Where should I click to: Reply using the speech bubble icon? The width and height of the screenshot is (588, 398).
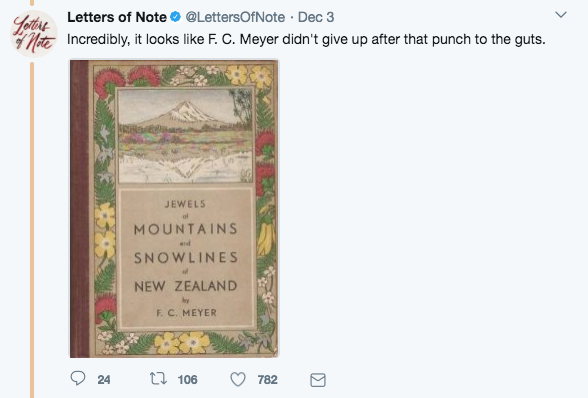coord(78,378)
